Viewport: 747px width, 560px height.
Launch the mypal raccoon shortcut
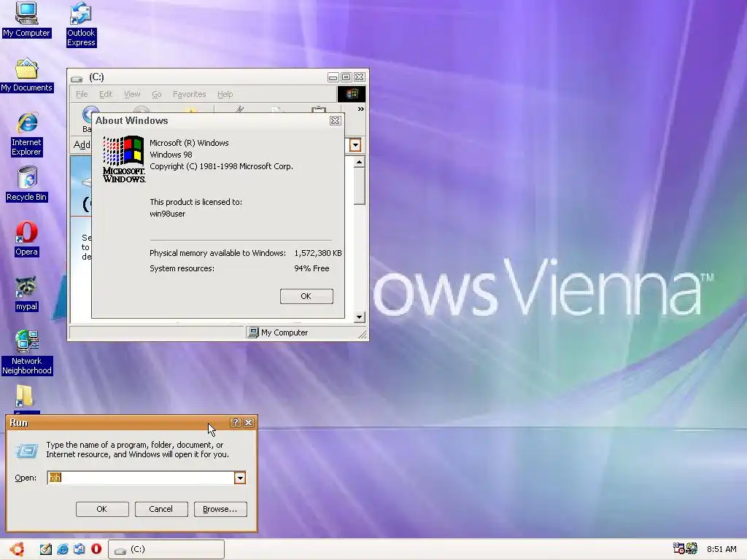point(26,294)
